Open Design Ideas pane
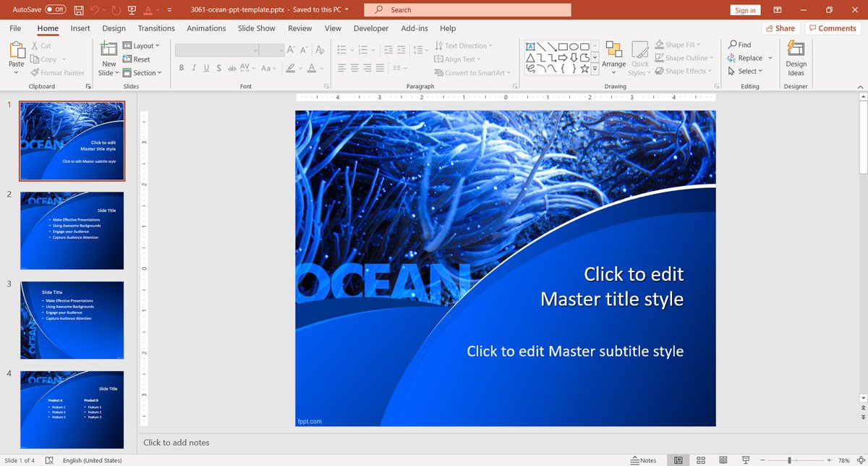 tap(796, 59)
